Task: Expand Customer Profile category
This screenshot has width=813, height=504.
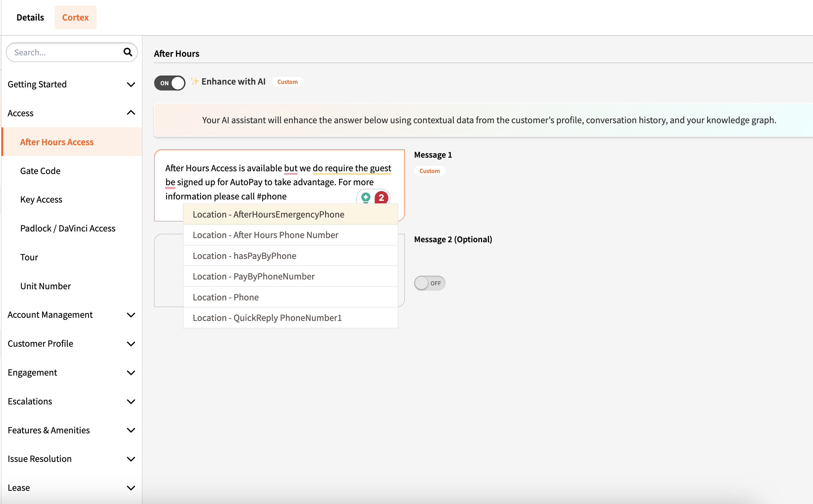Action: (x=131, y=344)
